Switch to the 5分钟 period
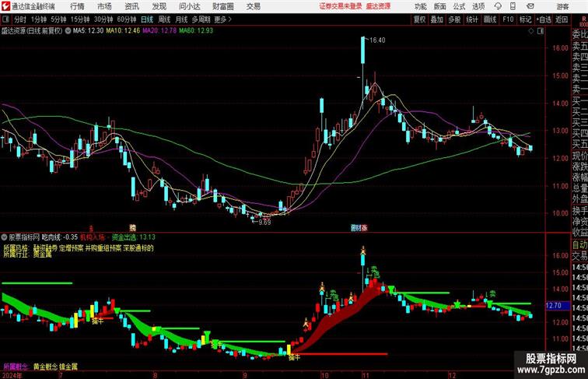 point(58,19)
